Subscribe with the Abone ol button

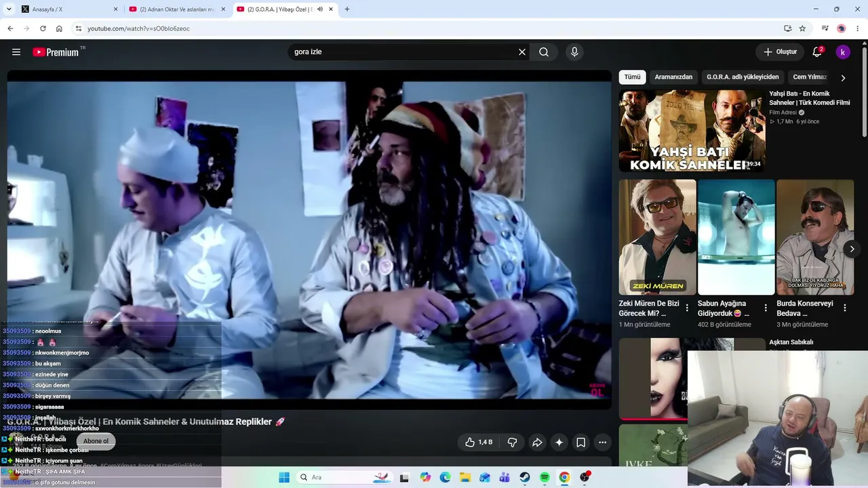coord(96,441)
